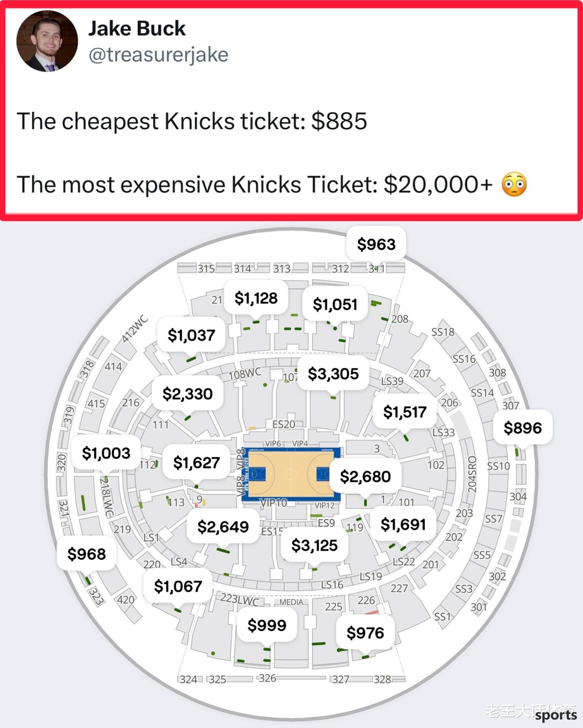Choose the $1,517 price bubble
583x728 pixels.
click(405, 412)
